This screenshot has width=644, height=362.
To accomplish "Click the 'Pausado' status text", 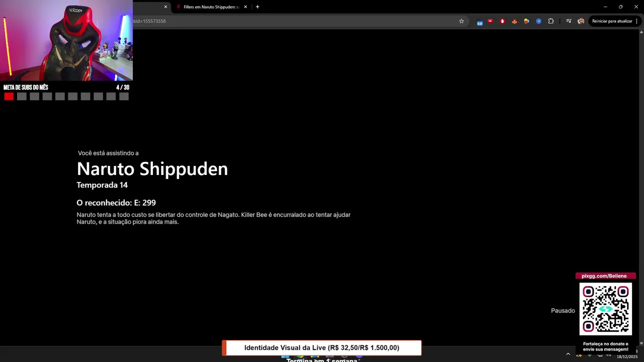I will 563,311.
